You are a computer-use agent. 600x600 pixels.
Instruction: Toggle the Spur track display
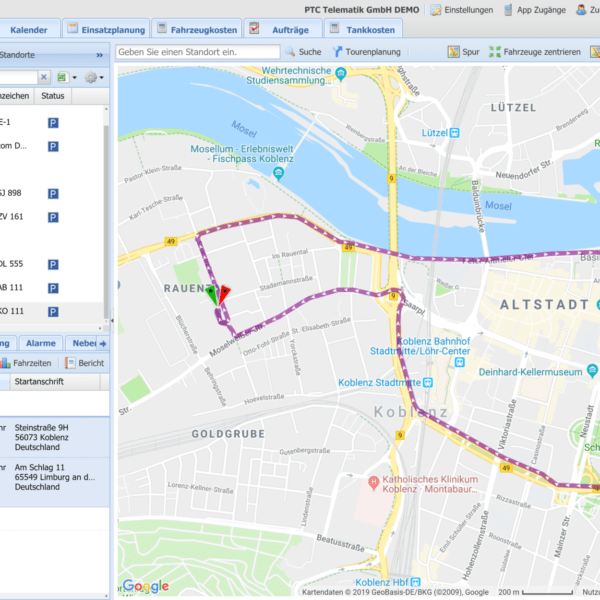coord(463,51)
